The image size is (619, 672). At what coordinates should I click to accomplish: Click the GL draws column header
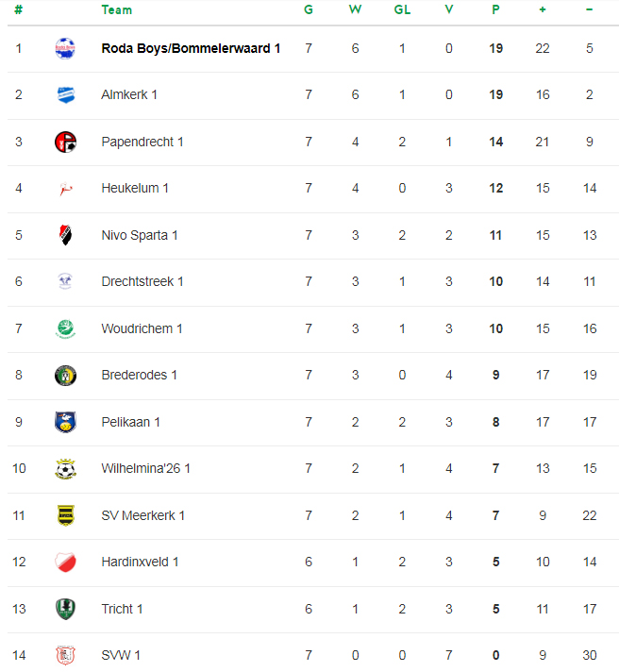coord(402,10)
